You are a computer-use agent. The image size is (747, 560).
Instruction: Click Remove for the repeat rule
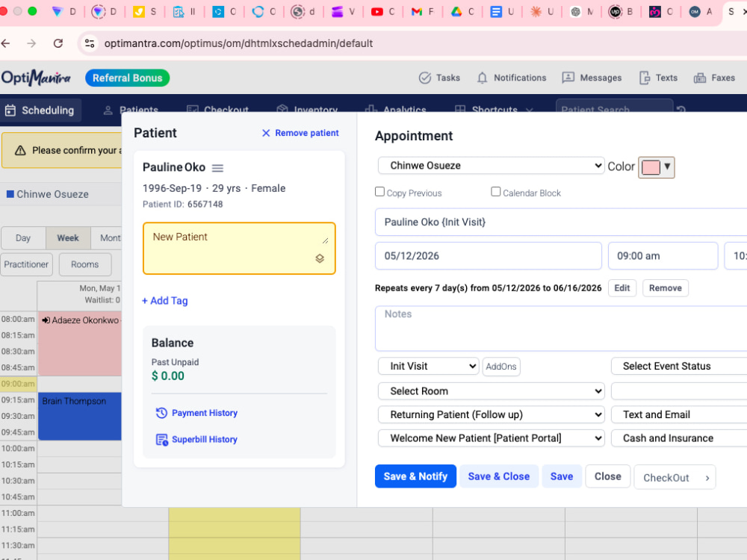(666, 288)
